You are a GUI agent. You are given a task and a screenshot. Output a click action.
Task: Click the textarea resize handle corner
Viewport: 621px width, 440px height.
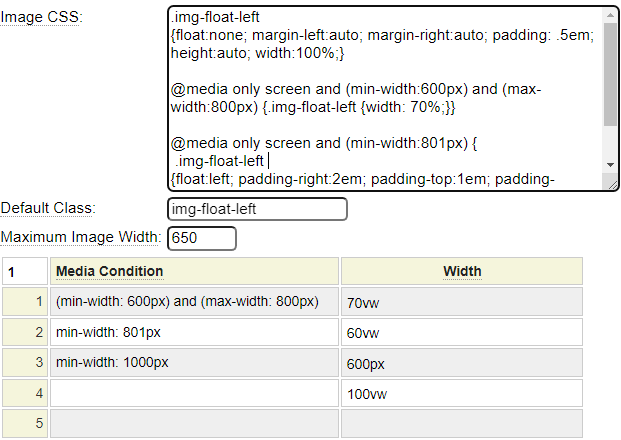(x=611, y=183)
